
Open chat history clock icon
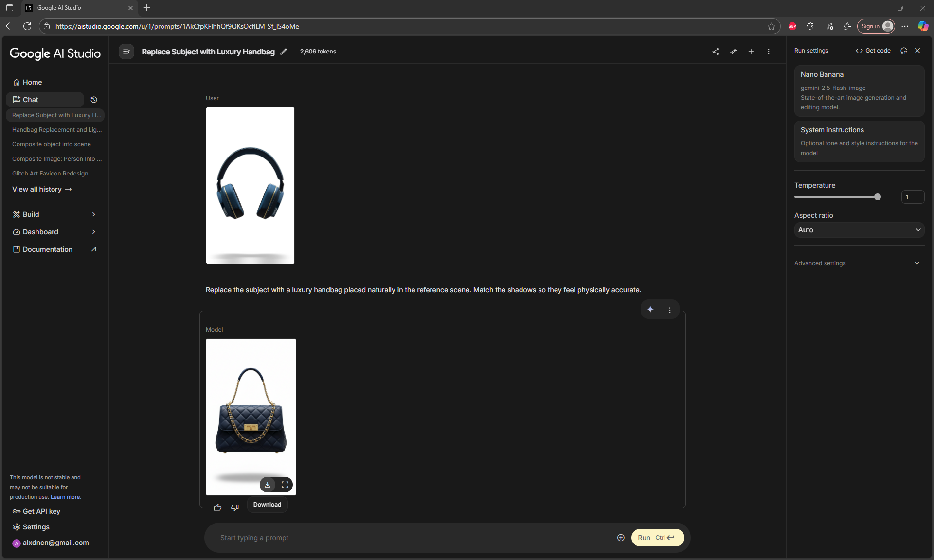pos(94,100)
